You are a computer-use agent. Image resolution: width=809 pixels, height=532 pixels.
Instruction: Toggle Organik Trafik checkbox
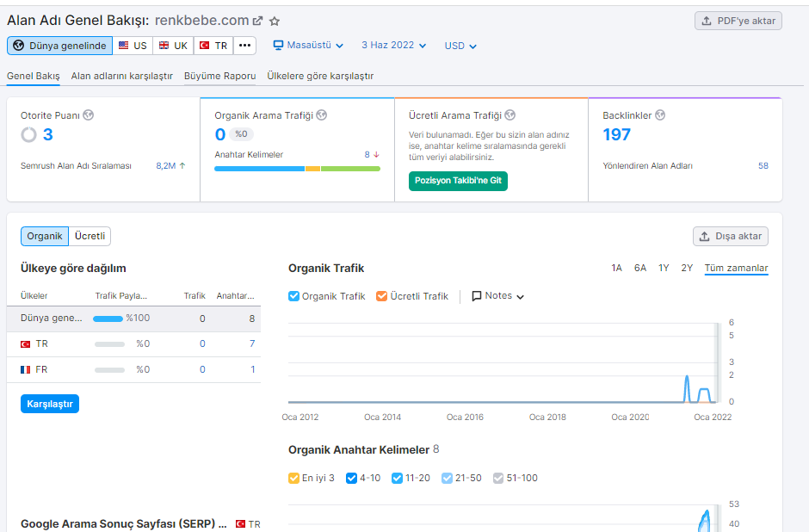(293, 296)
